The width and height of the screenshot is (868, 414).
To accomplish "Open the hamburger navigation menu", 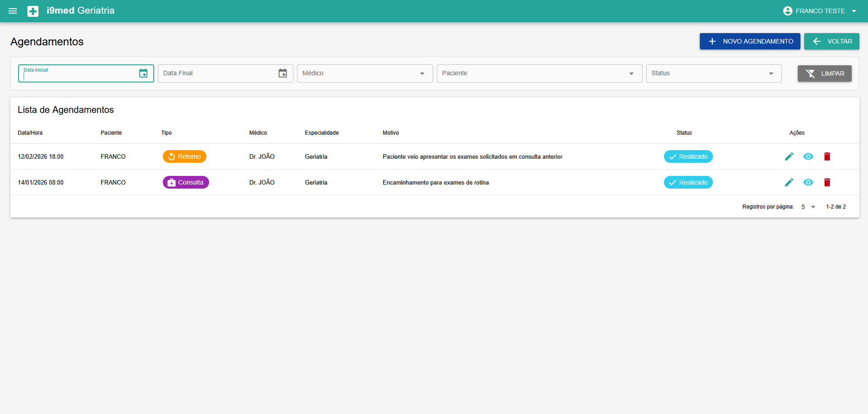I will [13, 11].
